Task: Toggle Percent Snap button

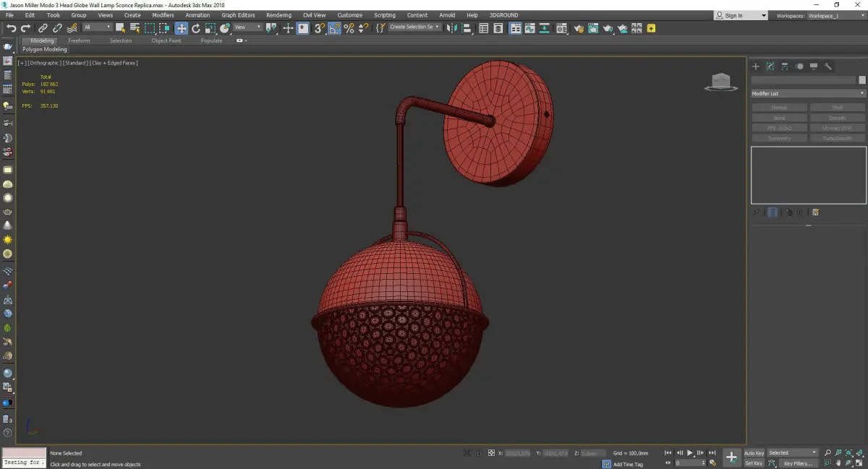Action: pyautogui.click(x=349, y=28)
